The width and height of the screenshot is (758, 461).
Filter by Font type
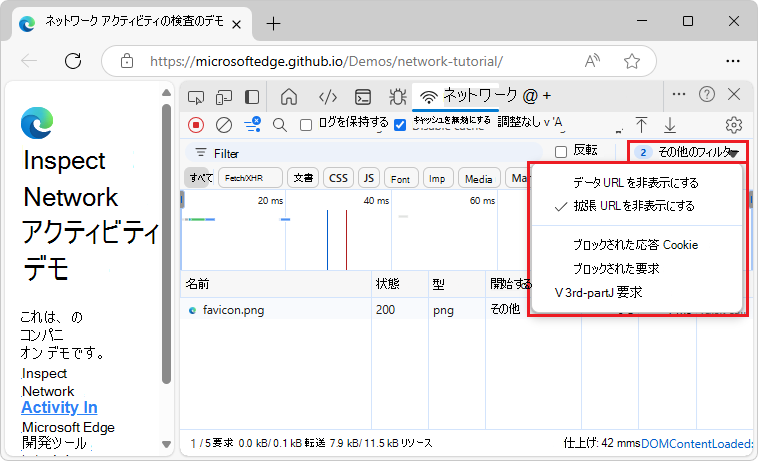pos(400,178)
